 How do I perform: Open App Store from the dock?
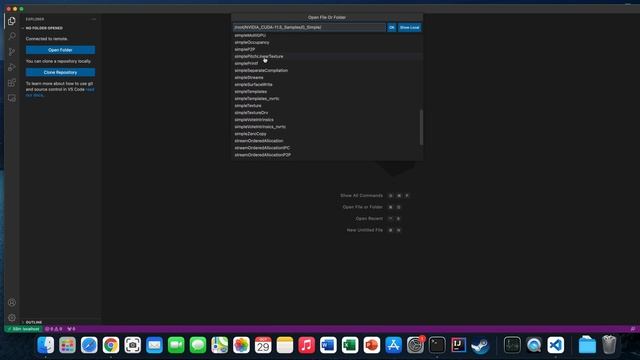point(393,345)
